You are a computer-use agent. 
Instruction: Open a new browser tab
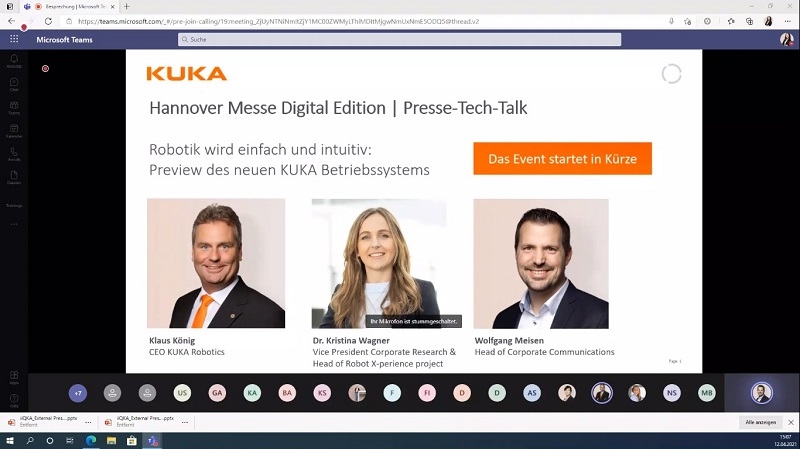pyautogui.click(x=127, y=7)
